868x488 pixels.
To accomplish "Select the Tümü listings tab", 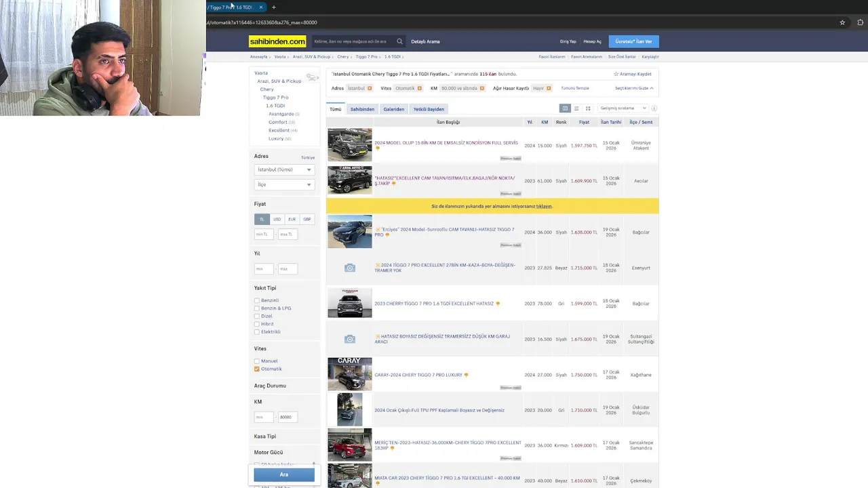I will (336, 109).
